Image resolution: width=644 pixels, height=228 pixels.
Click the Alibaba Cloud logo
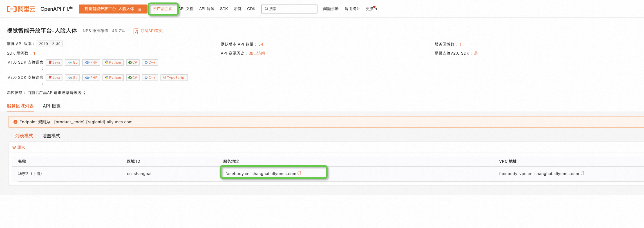(21, 9)
